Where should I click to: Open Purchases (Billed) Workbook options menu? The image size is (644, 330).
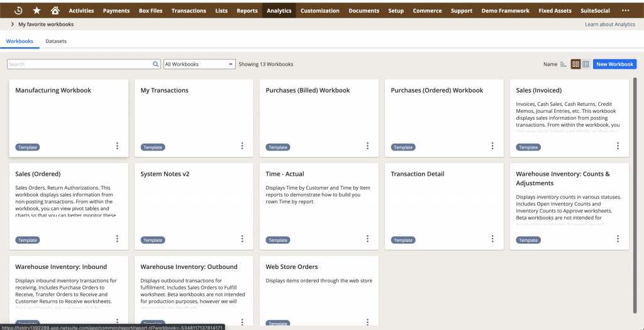[367, 145]
